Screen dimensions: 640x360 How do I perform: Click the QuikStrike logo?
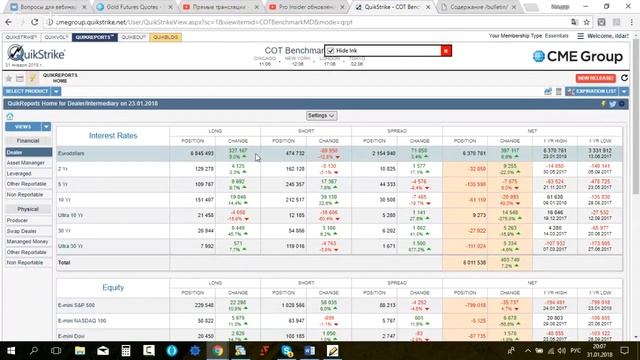[x=36, y=54]
